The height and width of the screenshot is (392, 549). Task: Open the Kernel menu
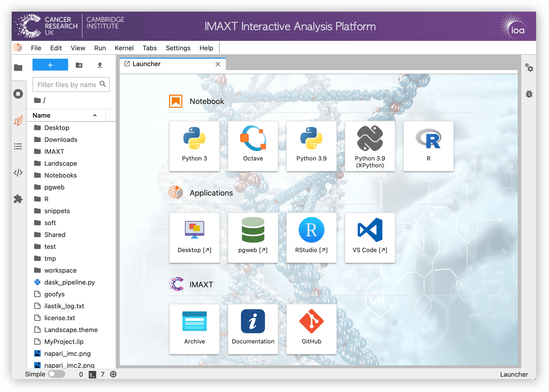[x=124, y=48]
